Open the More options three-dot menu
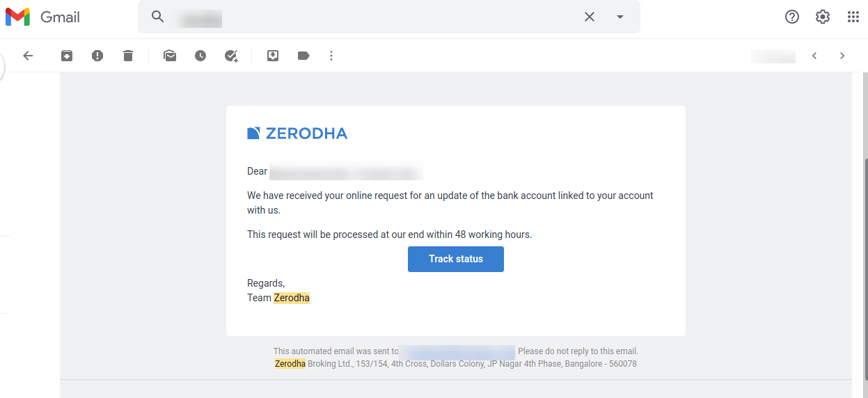The image size is (868, 398). point(331,56)
